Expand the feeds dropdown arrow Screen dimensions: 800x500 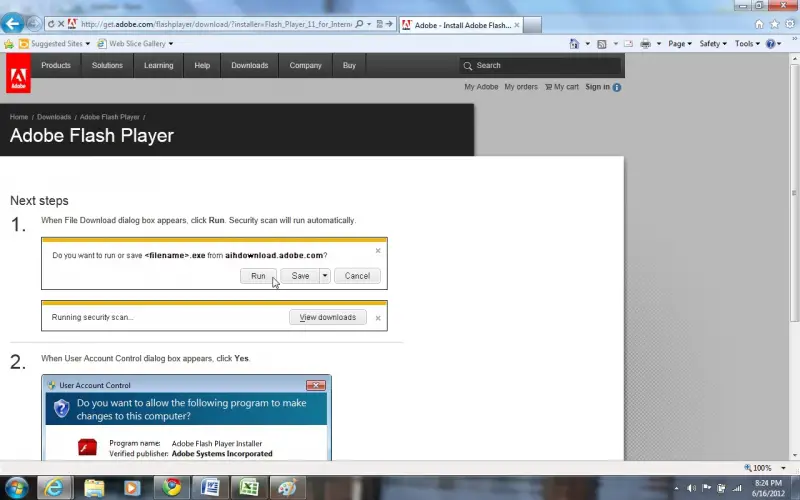pos(615,44)
